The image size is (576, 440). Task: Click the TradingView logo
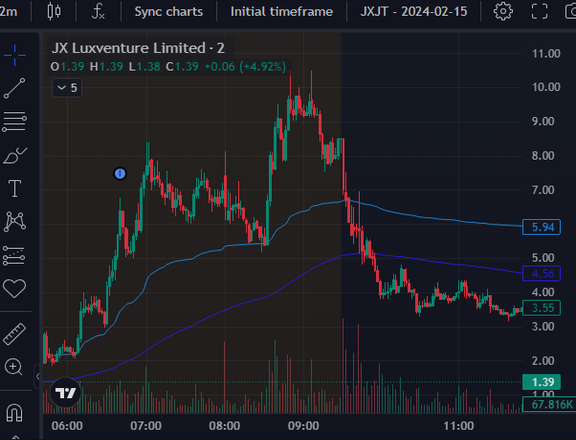[x=65, y=393]
